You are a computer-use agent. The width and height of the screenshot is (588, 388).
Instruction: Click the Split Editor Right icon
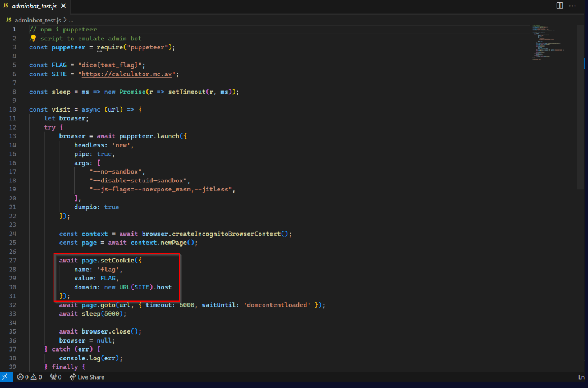[559, 6]
